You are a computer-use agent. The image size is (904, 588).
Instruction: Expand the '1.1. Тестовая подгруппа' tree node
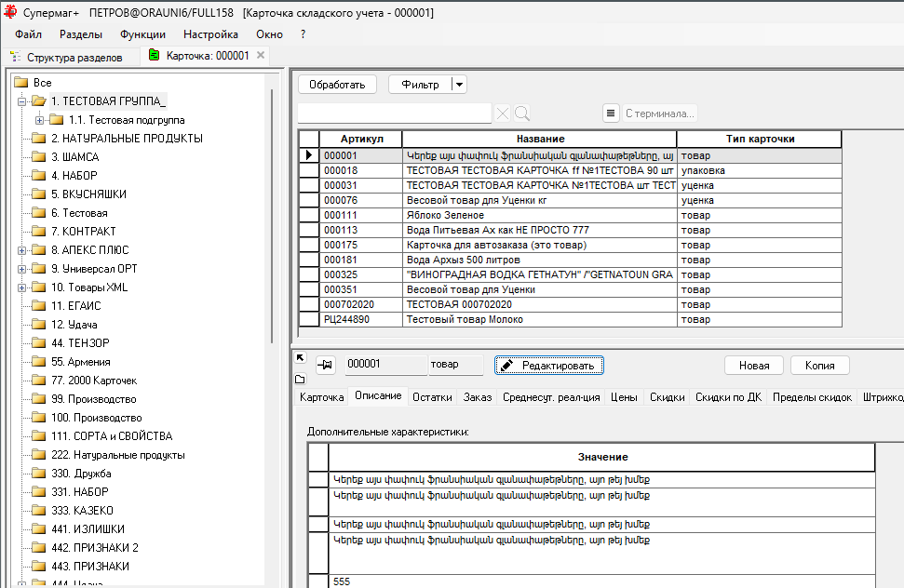click(x=39, y=120)
